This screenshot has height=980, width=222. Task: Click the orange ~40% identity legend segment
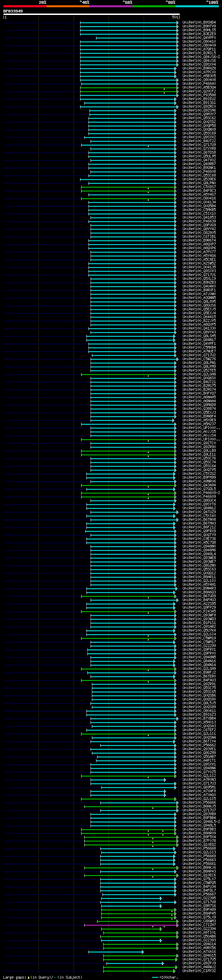[68, 6]
